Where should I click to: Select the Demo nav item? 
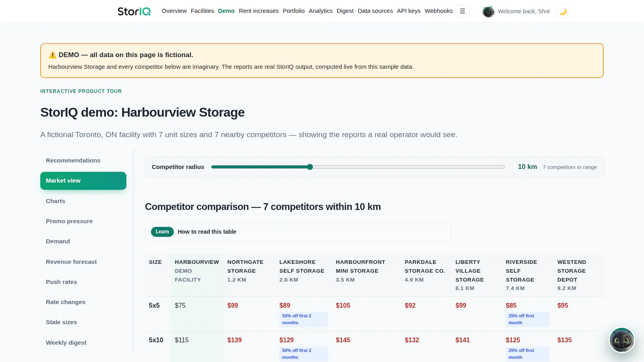coord(226,11)
